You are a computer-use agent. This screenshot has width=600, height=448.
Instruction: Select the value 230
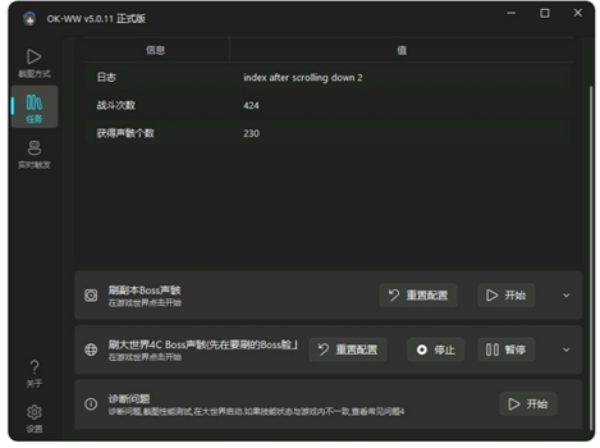tap(251, 134)
